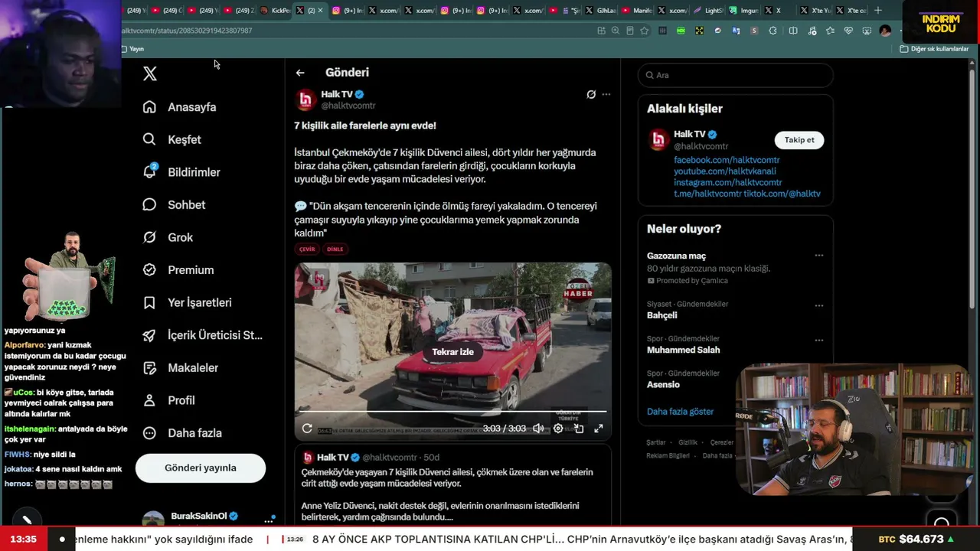Open the browser profile avatar

[x=885, y=31]
